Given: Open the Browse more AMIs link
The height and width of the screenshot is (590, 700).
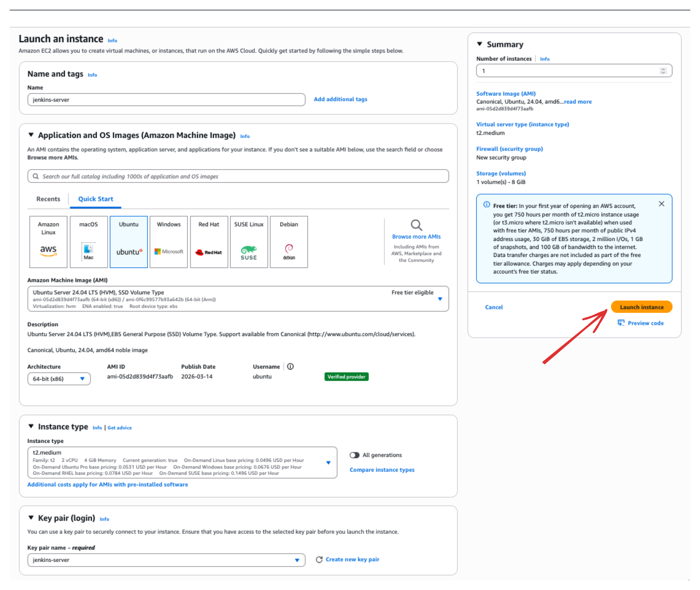Looking at the screenshot, I should 416,237.
